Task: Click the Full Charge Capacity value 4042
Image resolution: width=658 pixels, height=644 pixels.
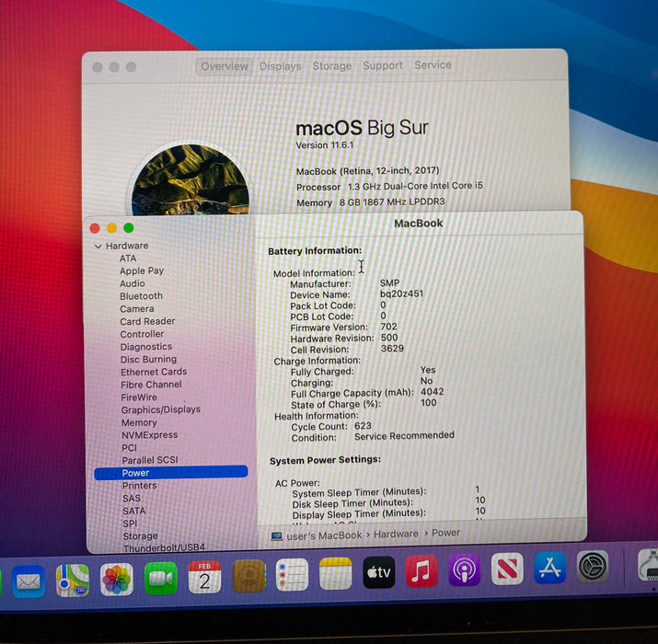Action: pyautogui.click(x=433, y=391)
